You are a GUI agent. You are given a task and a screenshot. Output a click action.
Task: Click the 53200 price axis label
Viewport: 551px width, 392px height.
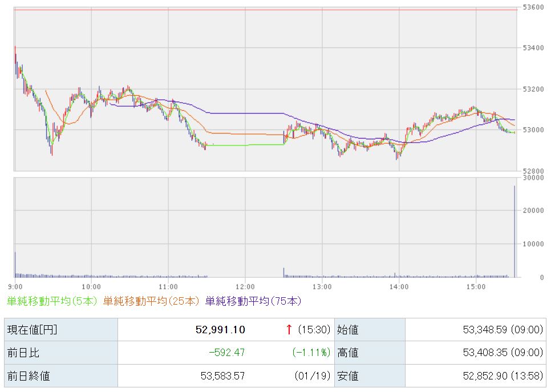tap(533, 89)
